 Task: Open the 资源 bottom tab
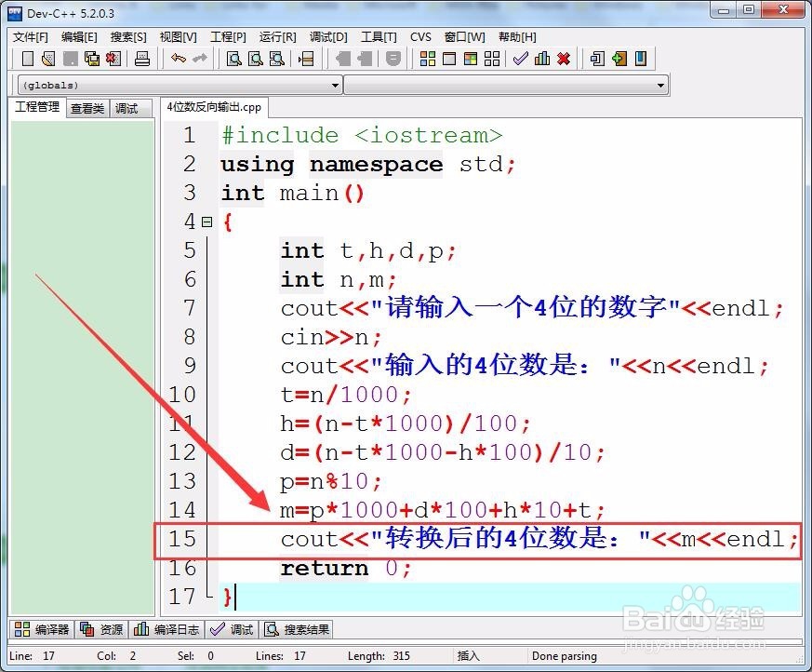(101, 629)
